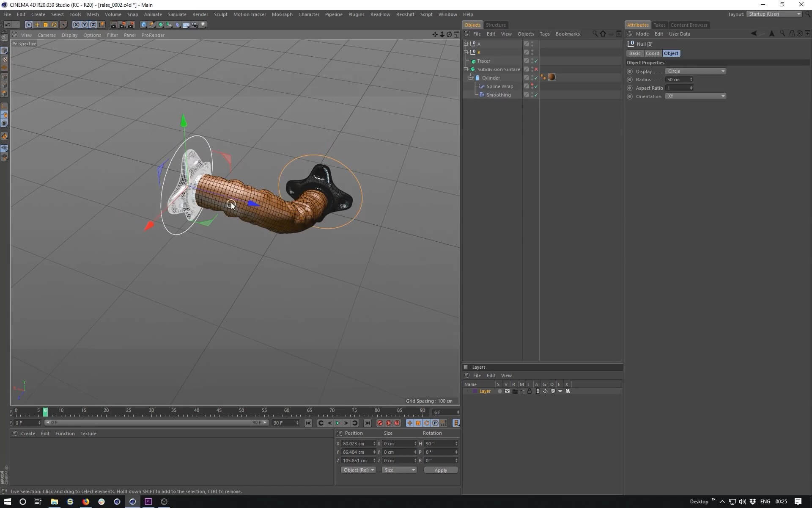Click the Light object toolbar icon
This screenshot has height=508, width=812.
[x=203, y=25]
